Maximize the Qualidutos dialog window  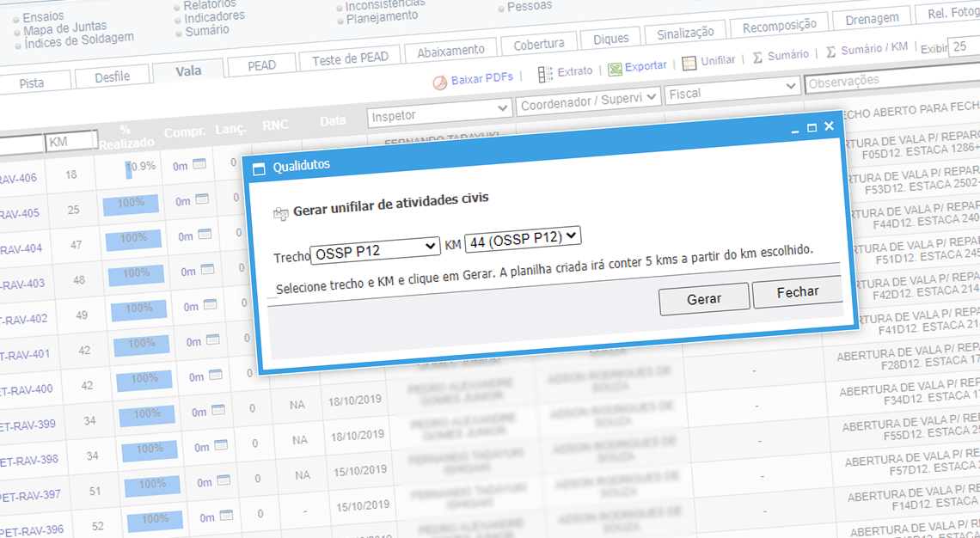click(x=812, y=127)
